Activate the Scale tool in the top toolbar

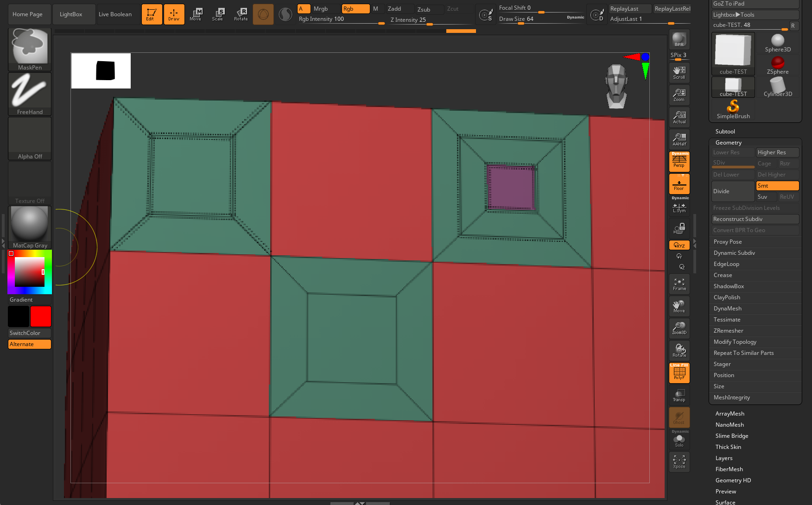click(x=217, y=14)
